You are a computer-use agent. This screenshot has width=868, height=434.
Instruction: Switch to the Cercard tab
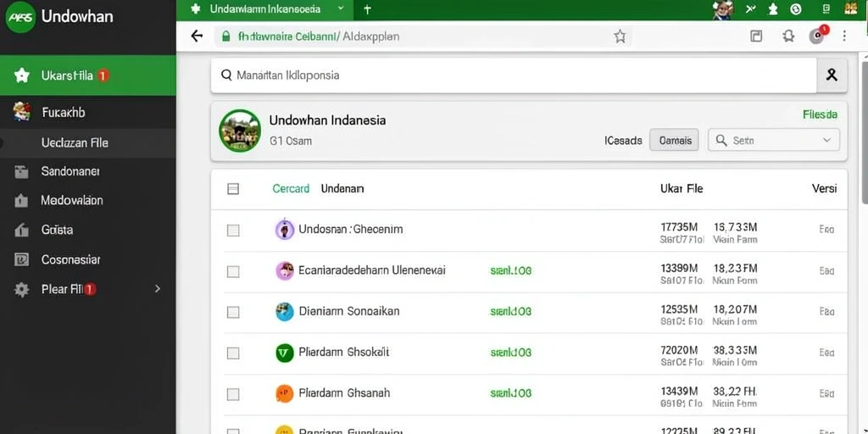(291, 189)
